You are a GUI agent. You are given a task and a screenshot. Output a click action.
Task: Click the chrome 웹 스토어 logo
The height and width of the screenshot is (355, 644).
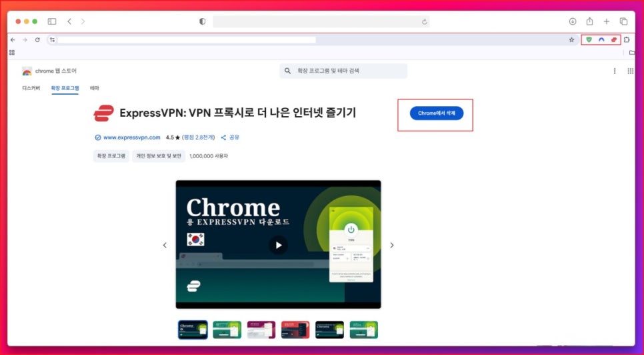point(49,71)
